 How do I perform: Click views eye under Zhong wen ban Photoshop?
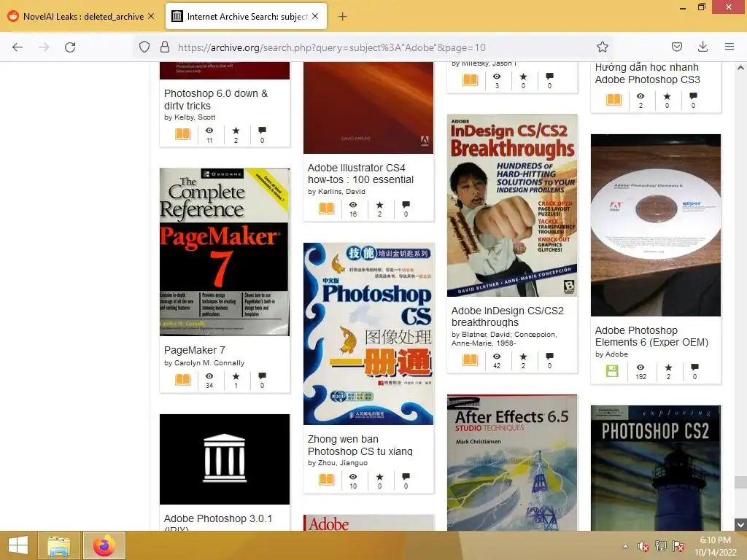click(353, 477)
